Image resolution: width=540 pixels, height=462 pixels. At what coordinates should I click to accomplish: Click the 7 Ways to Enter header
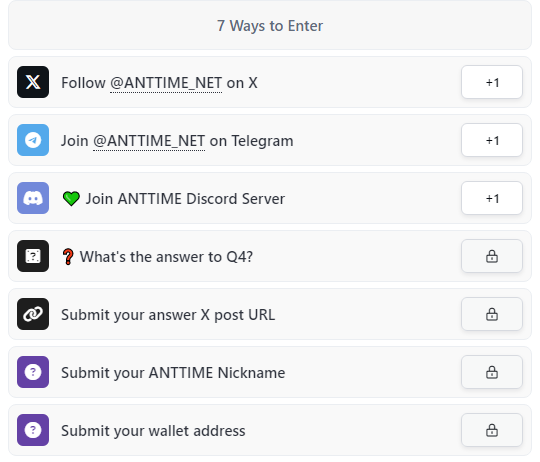coord(270,25)
